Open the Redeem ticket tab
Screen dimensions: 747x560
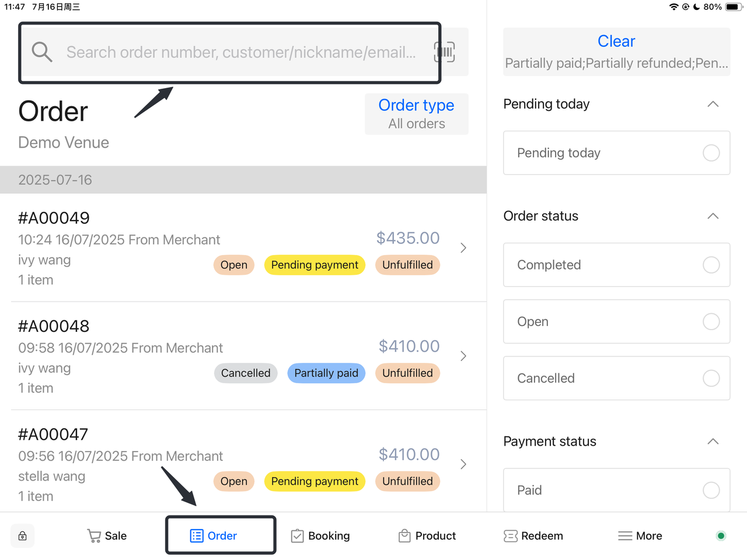click(533, 536)
